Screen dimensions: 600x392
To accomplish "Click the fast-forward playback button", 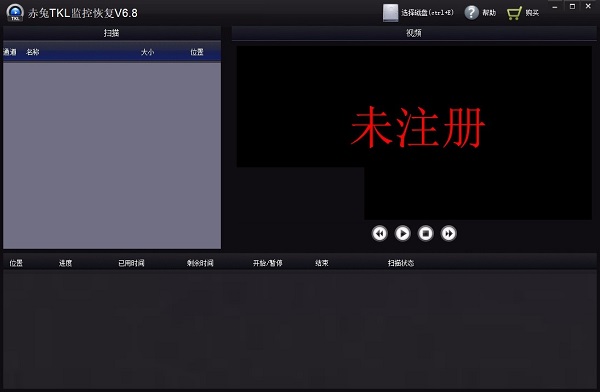I will (448, 233).
